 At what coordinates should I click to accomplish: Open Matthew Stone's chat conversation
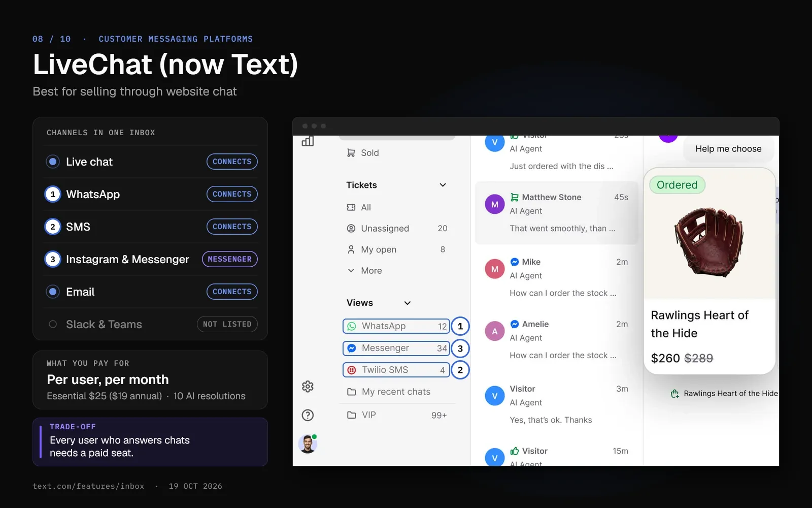[557, 213]
